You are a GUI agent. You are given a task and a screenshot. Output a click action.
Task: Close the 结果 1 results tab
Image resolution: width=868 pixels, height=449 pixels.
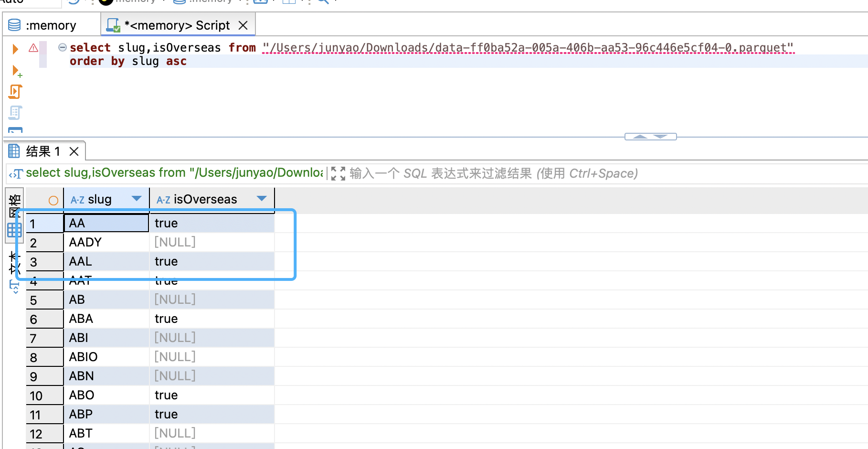74,151
